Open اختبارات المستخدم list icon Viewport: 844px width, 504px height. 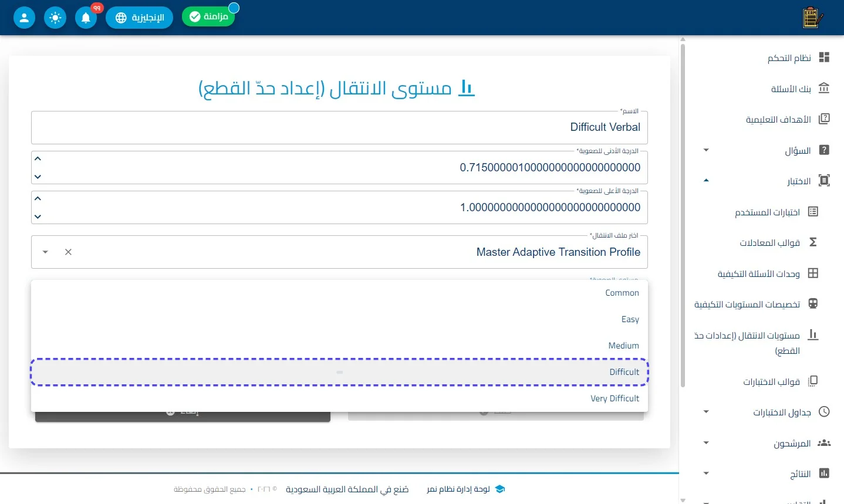[813, 212]
